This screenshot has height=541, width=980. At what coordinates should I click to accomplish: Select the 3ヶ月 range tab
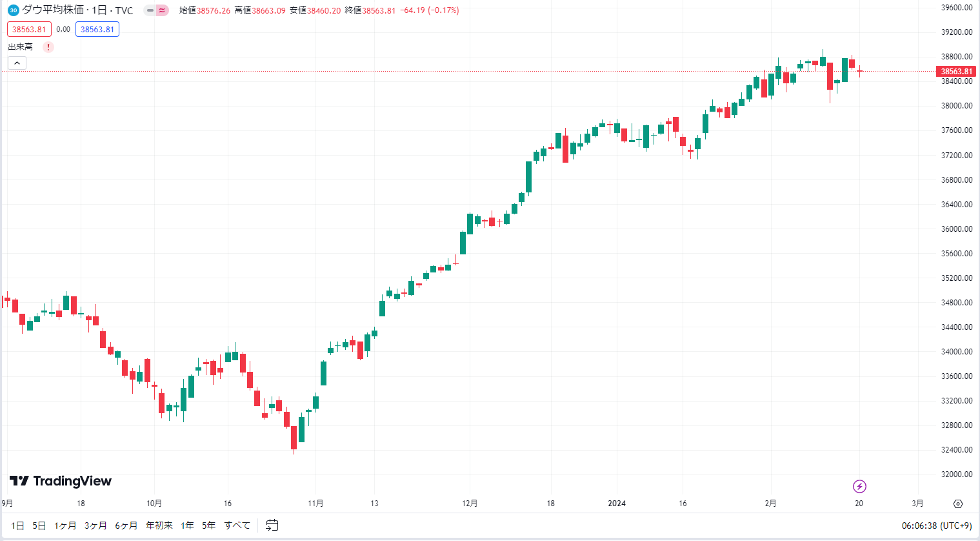click(x=95, y=526)
